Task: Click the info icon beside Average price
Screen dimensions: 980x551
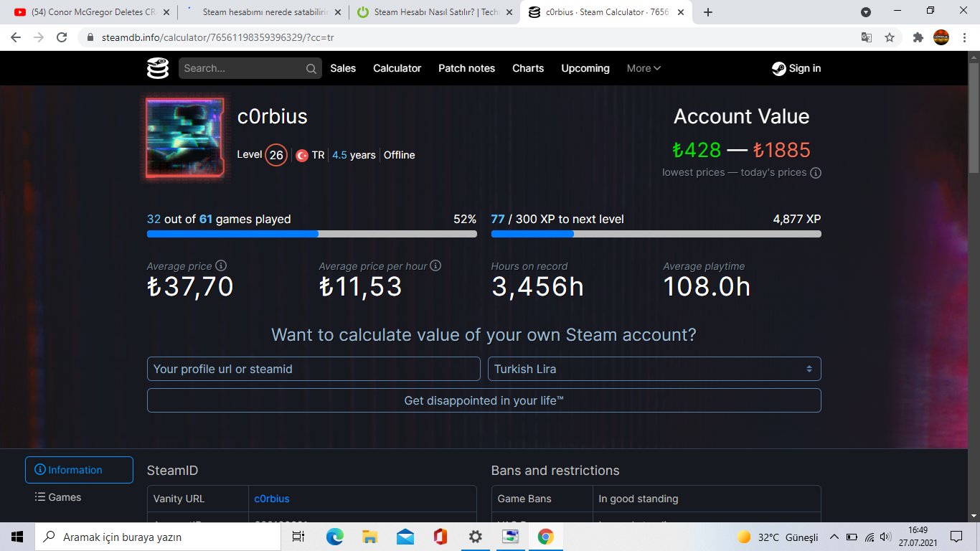Action: (x=221, y=265)
